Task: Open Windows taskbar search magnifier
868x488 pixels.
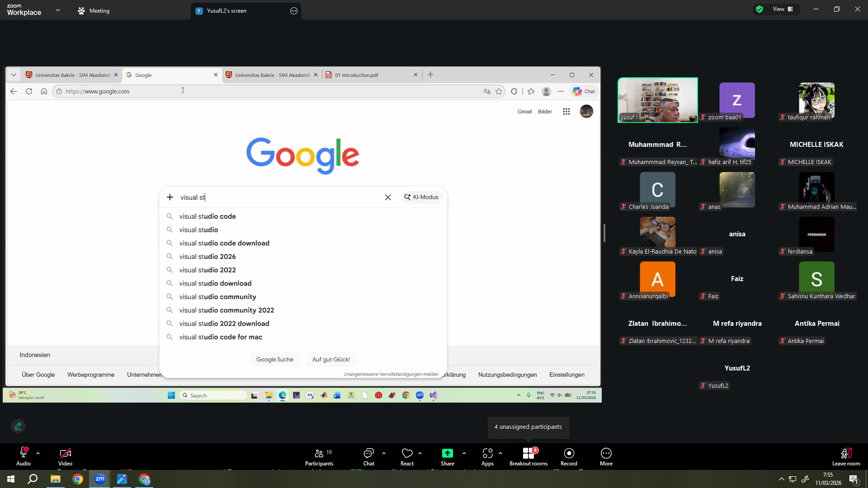Action: (x=33, y=479)
